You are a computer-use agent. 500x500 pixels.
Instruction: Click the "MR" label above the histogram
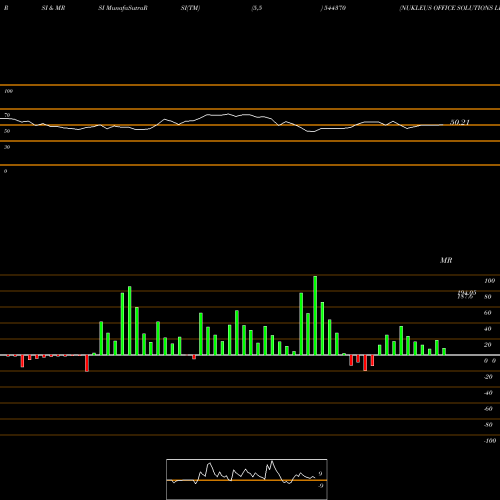pos(446,260)
